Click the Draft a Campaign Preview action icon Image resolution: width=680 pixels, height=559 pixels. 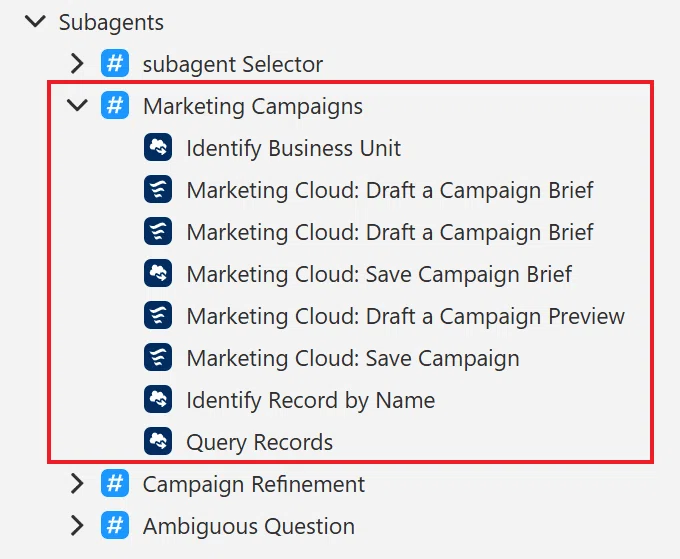point(158,315)
